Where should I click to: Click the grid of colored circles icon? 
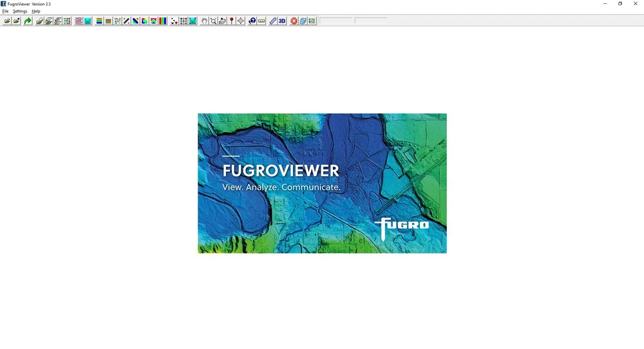click(183, 21)
